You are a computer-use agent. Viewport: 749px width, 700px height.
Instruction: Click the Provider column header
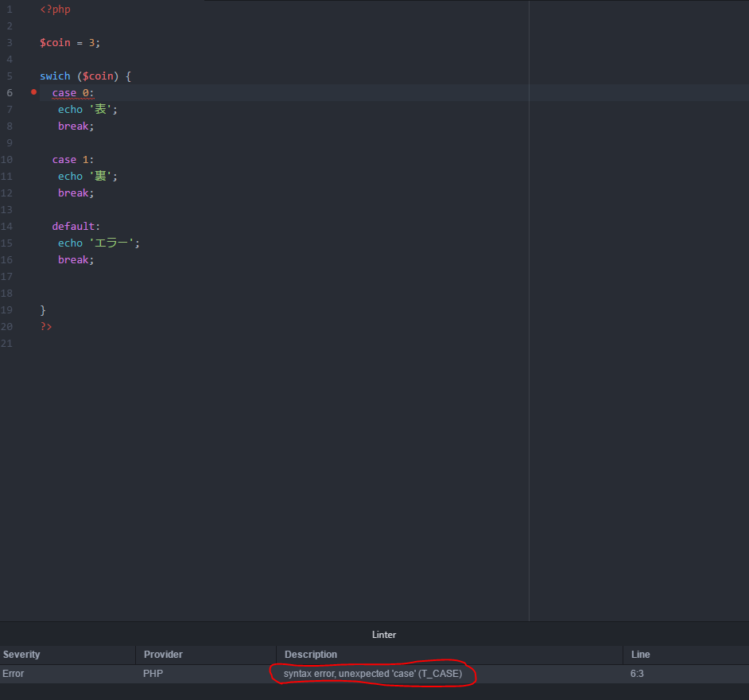(x=163, y=655)
